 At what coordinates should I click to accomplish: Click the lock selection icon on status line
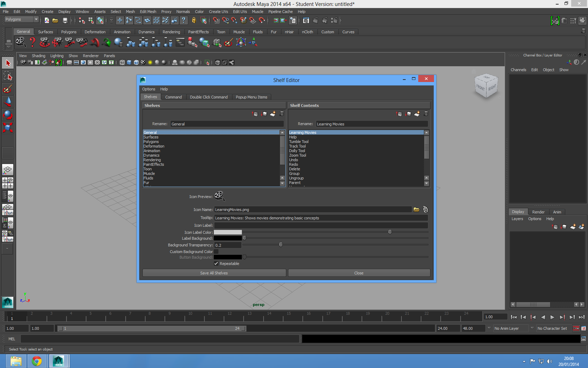pos(194,20)
